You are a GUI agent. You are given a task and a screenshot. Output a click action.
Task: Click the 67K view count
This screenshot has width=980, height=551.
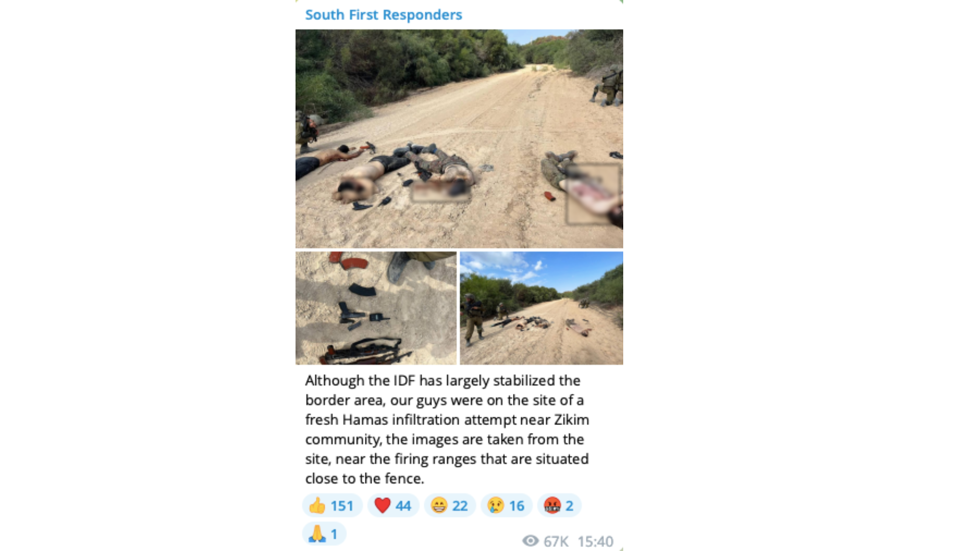(x=556, y=541)
